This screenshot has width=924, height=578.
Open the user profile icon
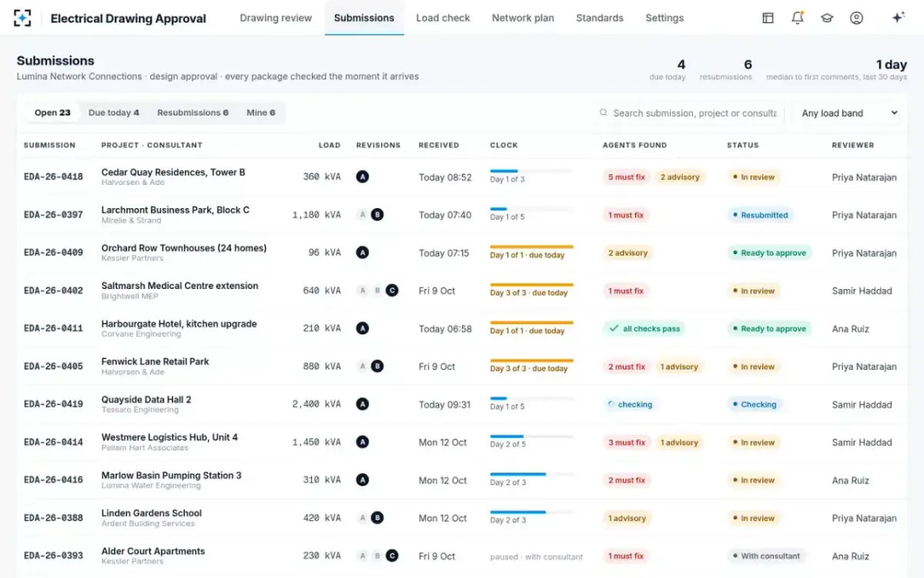[x=856, y=18]
